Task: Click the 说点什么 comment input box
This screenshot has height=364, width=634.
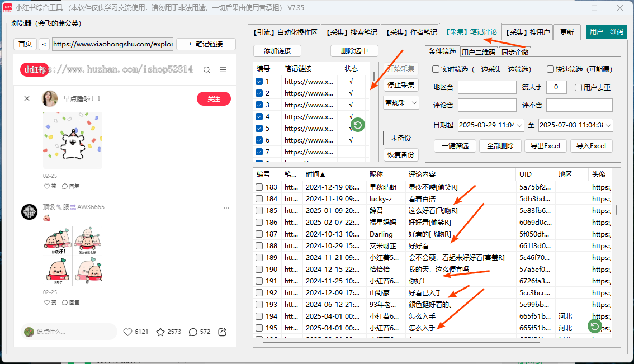Action: pos(69,332)
